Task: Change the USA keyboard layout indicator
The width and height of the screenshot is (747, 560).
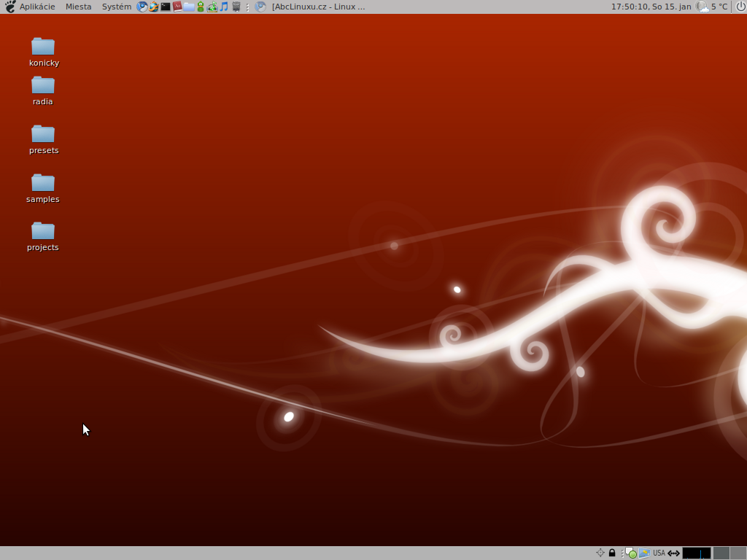Action: coord(659,553)
